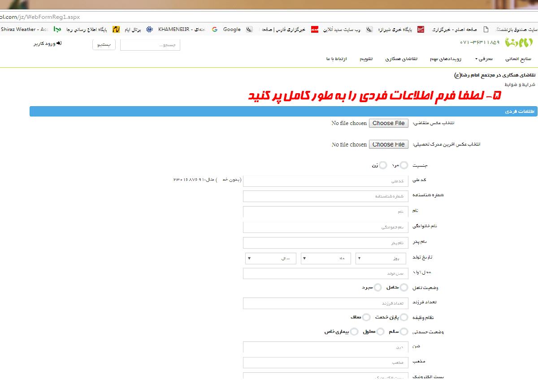The height and width of the screenshot is (392, 538).
Task: Open the سال birth year dropdown
Action: (271, 258)
